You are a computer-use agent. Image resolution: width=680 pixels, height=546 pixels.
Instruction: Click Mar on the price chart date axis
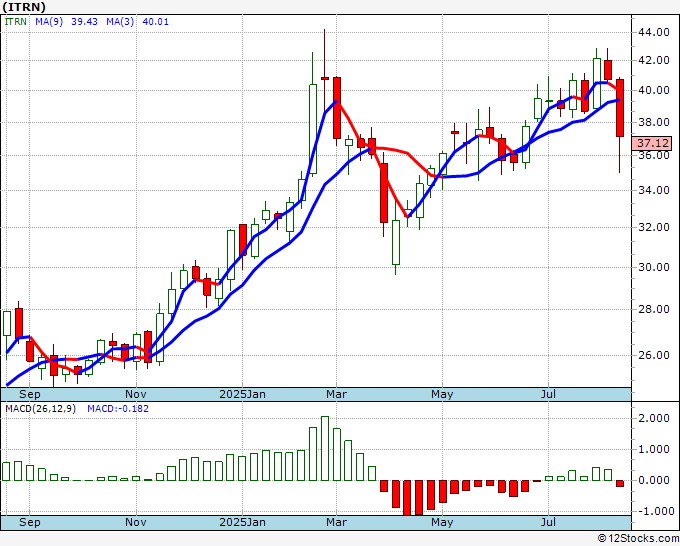tap(336, 394)
